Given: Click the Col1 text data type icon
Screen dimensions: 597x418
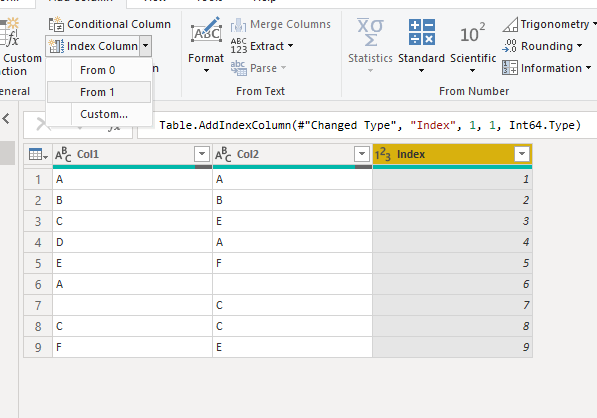Looking at the screenshot, I should [63, 155].
